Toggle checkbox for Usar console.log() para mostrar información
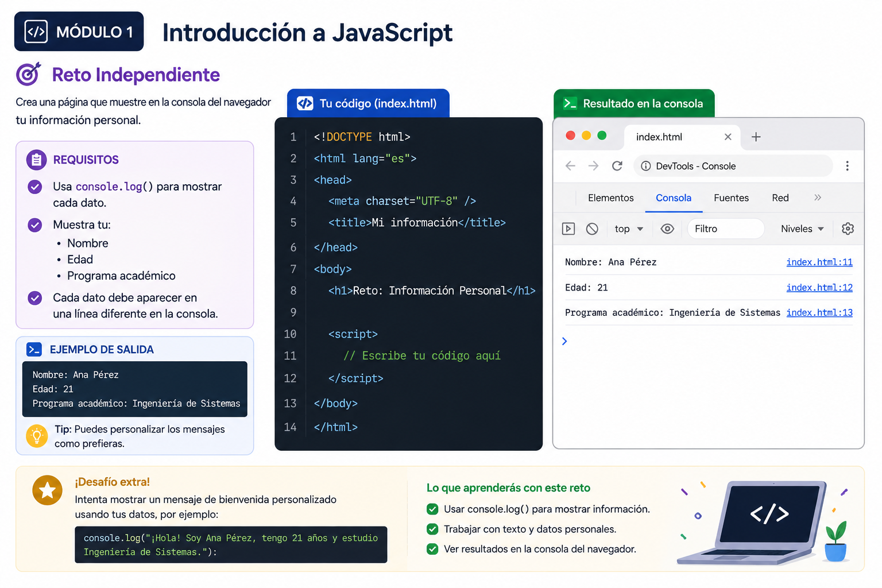 (x=432, y=509)
